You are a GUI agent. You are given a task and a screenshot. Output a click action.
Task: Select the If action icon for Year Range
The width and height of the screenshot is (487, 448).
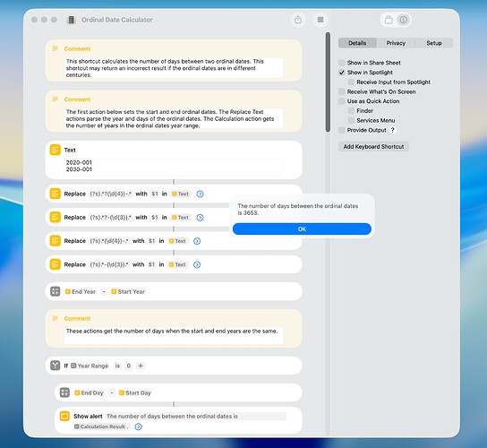click(56, 366)
